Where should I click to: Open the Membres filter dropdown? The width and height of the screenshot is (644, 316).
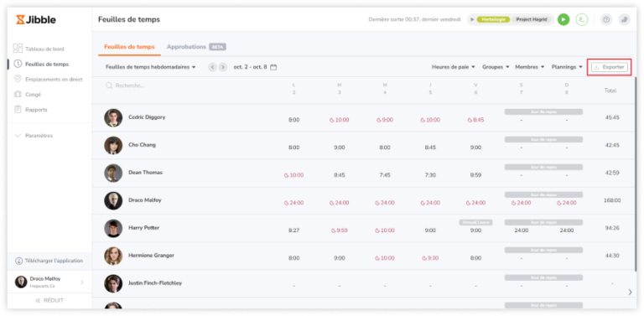pos(530,67)
